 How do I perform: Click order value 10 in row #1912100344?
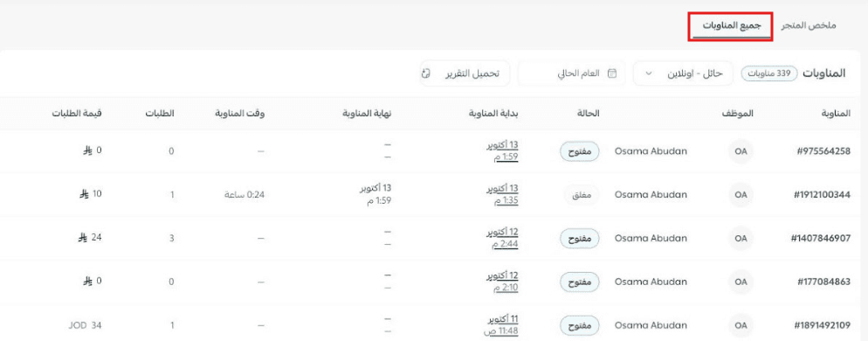[x=90, y=193]
